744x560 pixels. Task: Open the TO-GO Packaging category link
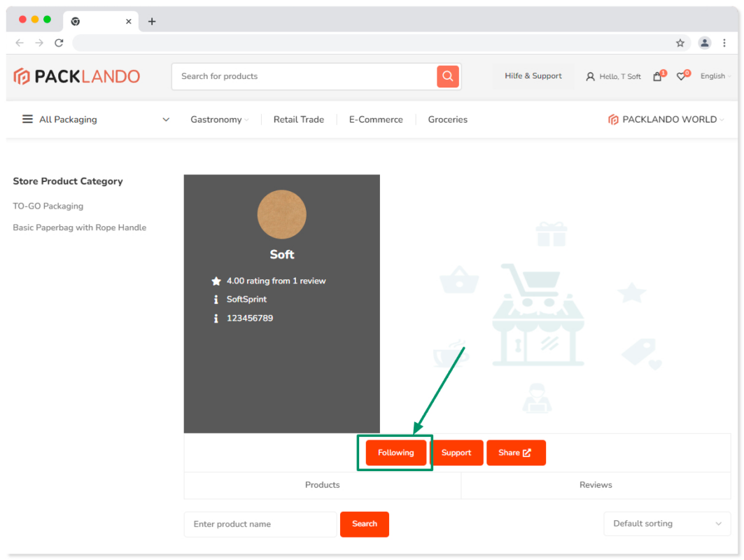(48, 206)
